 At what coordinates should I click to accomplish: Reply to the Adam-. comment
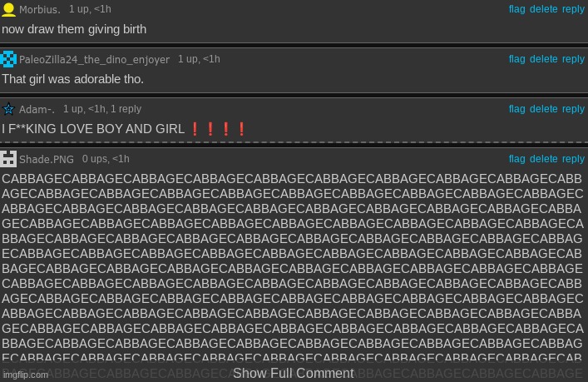click(573, 109)
